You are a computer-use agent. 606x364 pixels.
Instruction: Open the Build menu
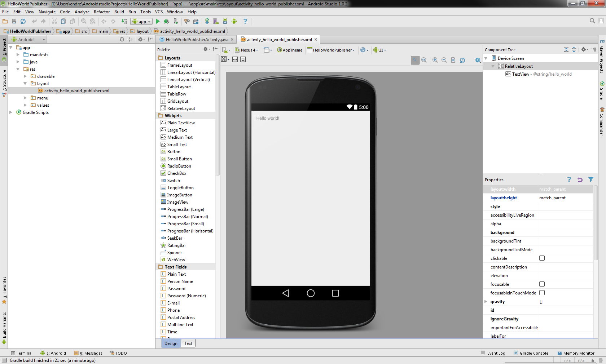click(x=119, y=12)
